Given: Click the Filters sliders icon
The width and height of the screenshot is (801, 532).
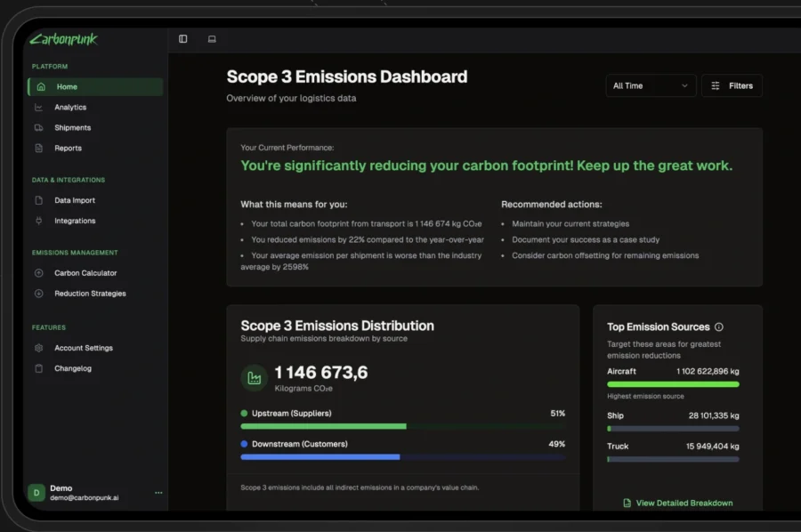Looking at the screenshot, I should click(x=716, y=85).
